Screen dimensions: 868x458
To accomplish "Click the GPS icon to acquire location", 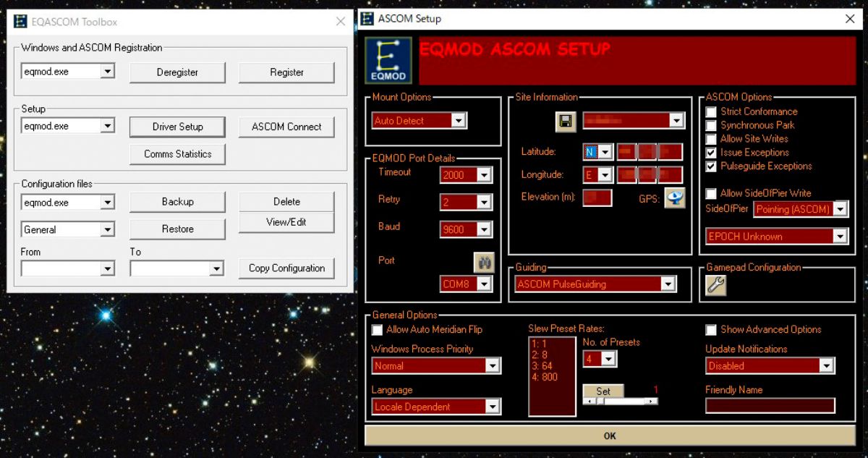I will pyautogui.click(x=675, y=198).
